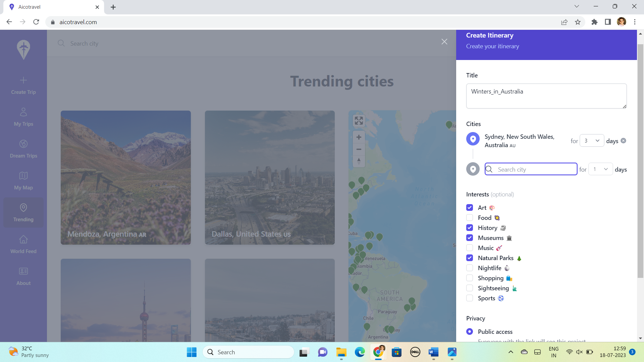Select the Trending sidebar item
Viewport: 644px width, 362px height.
tap(23, 213)
